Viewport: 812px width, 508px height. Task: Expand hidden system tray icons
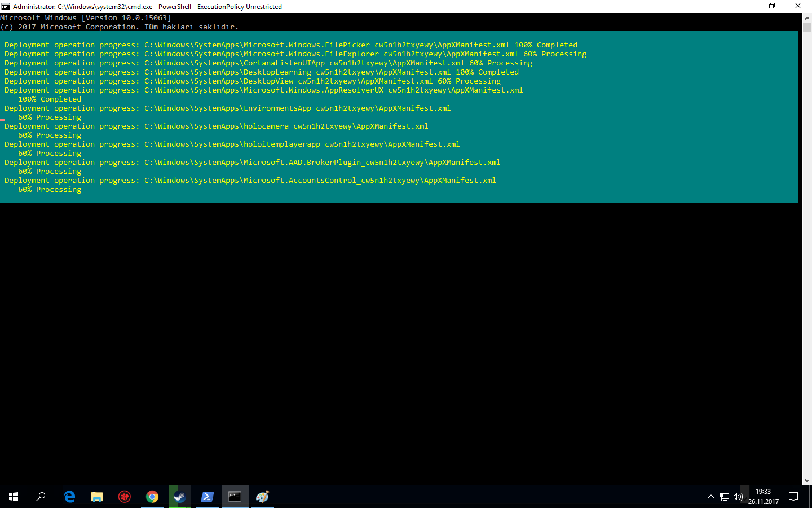tap(710, 497)
